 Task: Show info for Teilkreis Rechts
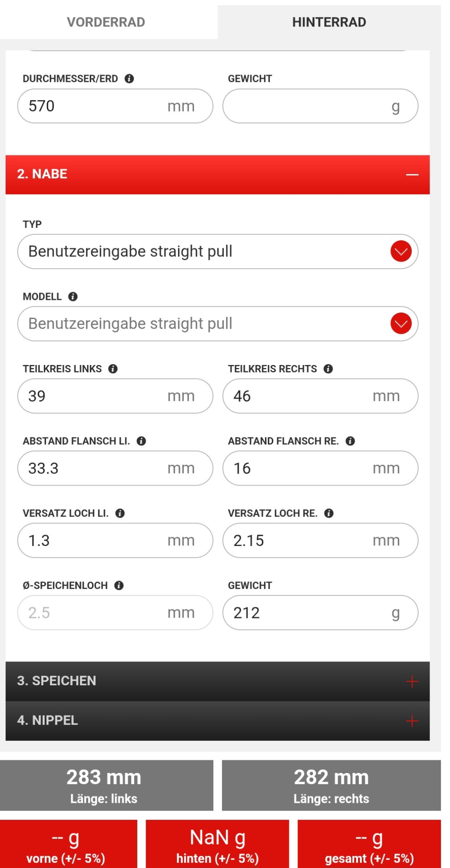pos(328,369)
